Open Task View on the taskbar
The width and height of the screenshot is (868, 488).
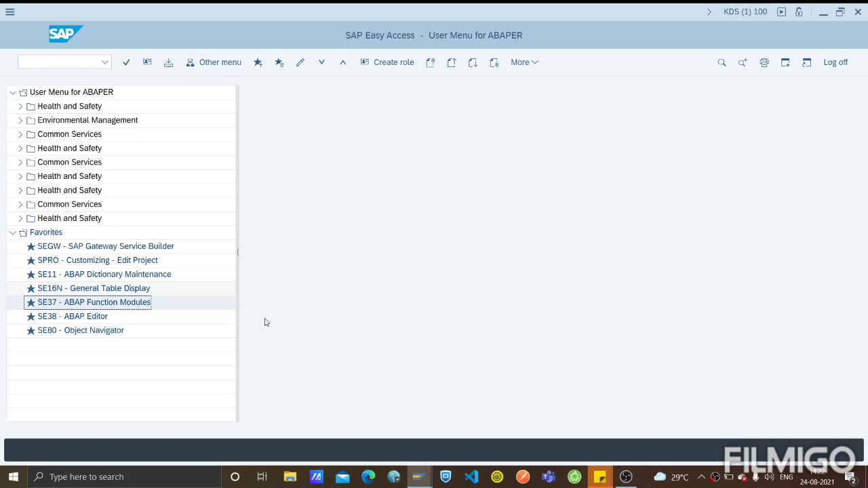point(262,476)
